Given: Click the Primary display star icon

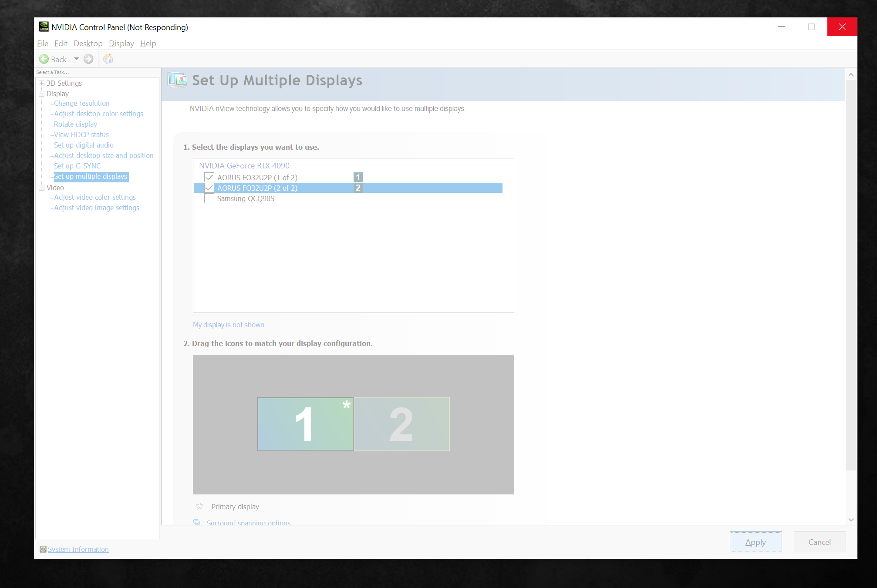Looking at the screenshot, I should [x=199, y=506].
